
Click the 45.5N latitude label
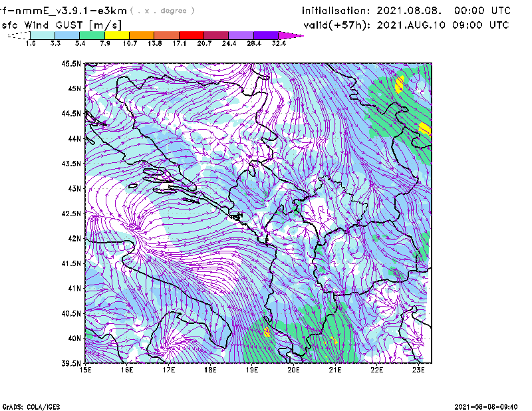tap(71, 63)
